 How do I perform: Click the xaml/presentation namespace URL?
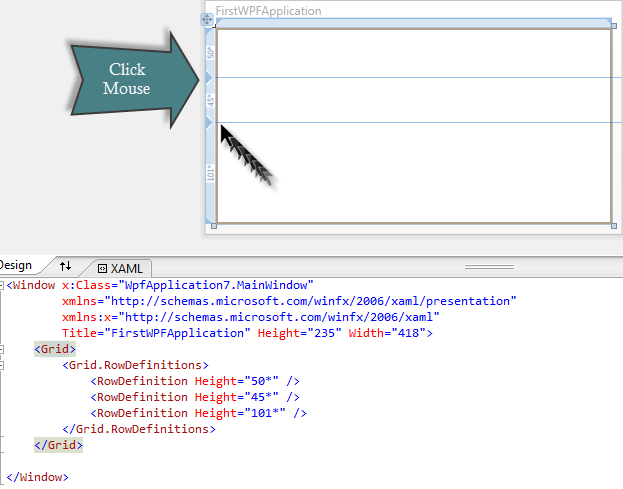310,301
